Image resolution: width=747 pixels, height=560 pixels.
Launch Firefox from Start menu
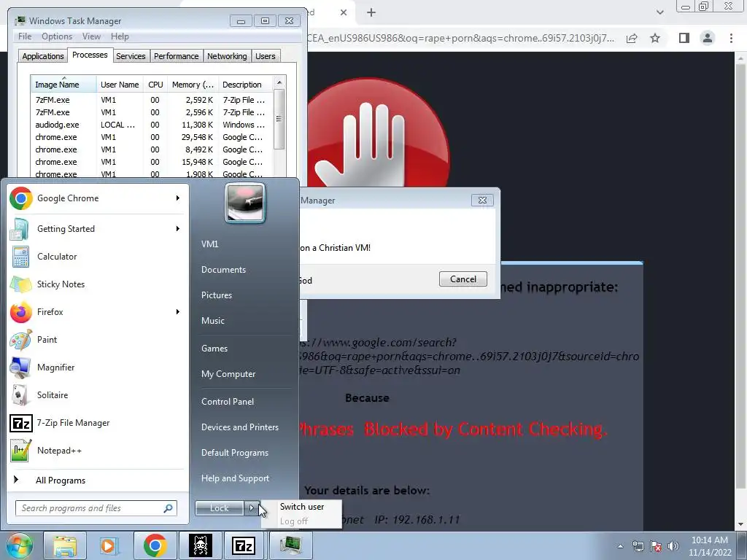[x=97, y=312]
